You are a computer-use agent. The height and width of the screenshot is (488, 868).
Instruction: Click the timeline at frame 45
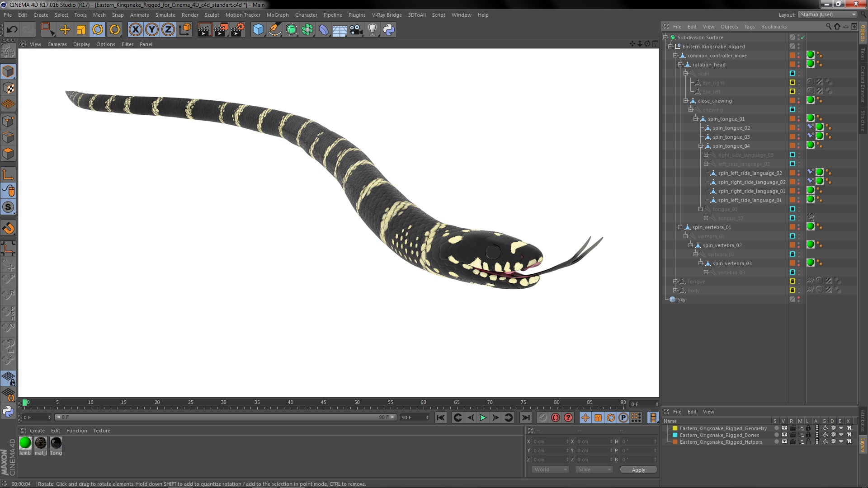point(324,404)
